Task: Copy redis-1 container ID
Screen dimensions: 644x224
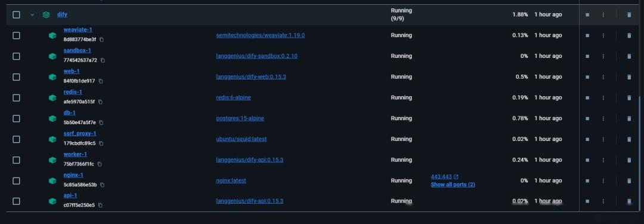Action: tap(100, 102)
